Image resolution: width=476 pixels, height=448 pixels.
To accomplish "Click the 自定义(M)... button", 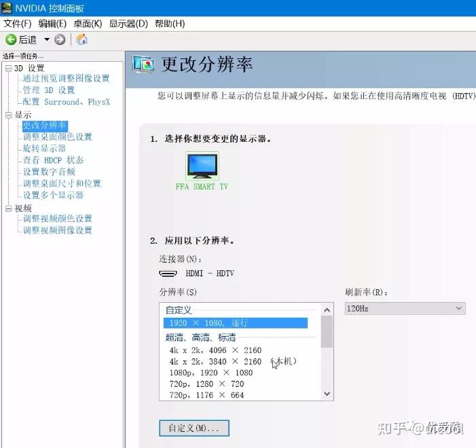I will point(194,428).
